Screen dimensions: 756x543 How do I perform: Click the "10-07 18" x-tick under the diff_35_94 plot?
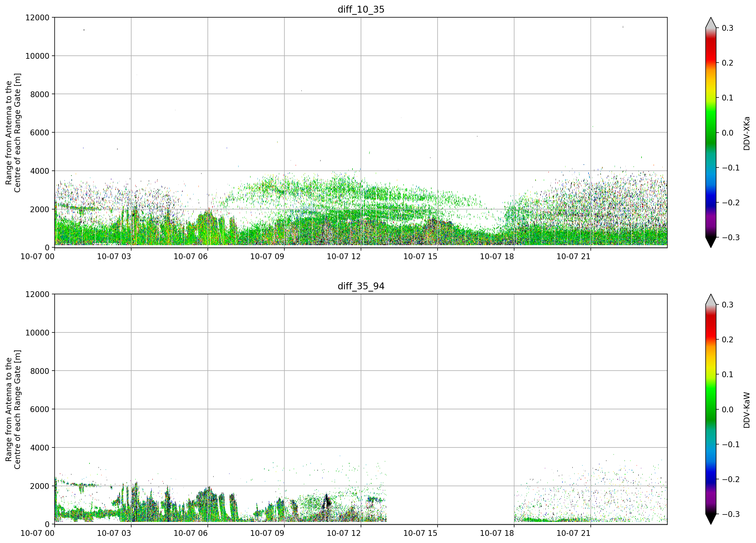(497, 533)
